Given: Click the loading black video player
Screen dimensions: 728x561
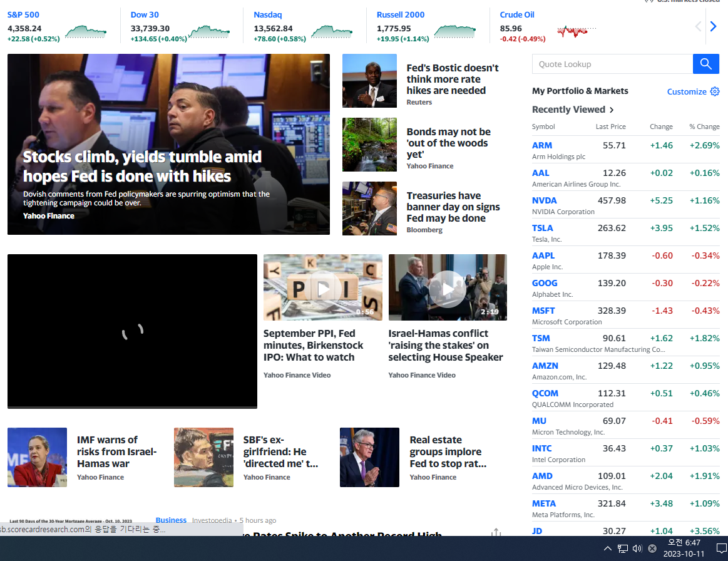Looking at the screenshot, I should pos(132,331).
